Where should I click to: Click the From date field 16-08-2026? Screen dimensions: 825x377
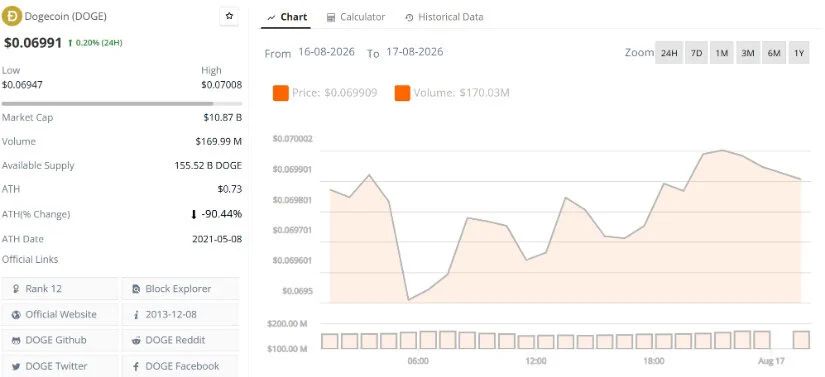point(326,52)
